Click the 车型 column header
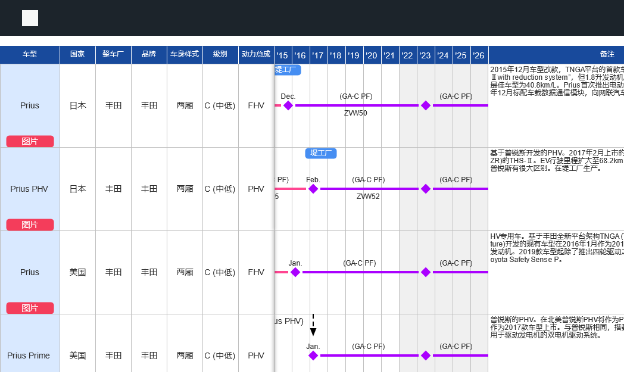 pos(30,55)
